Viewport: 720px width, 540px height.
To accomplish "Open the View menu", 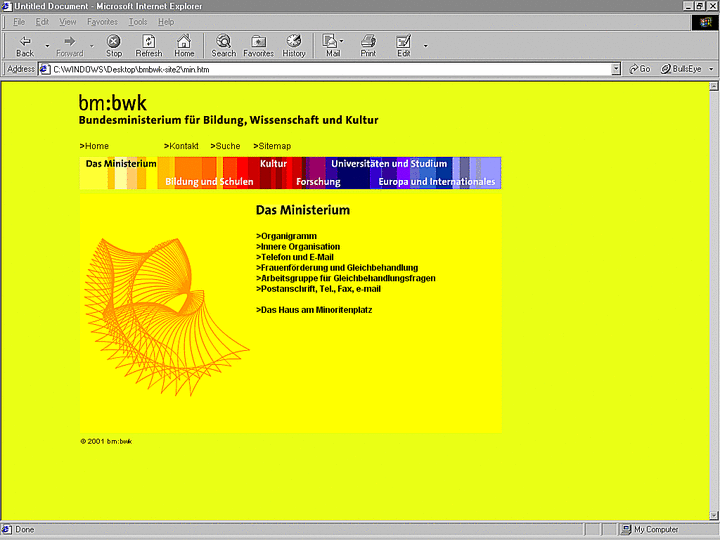I will [68, 22].
